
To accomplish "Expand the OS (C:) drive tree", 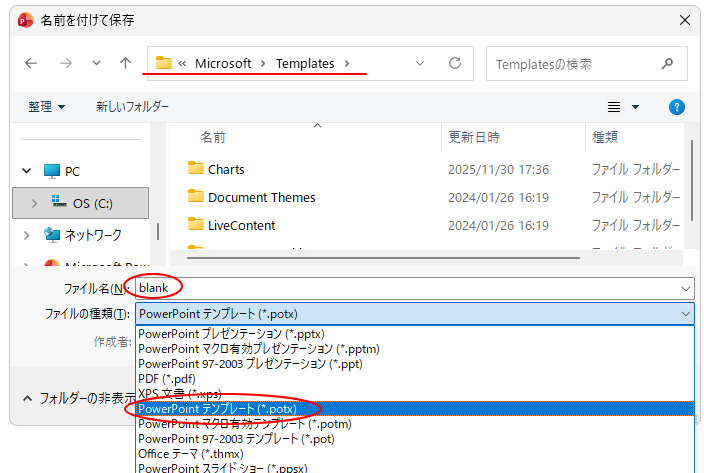I will pos(36,203).
